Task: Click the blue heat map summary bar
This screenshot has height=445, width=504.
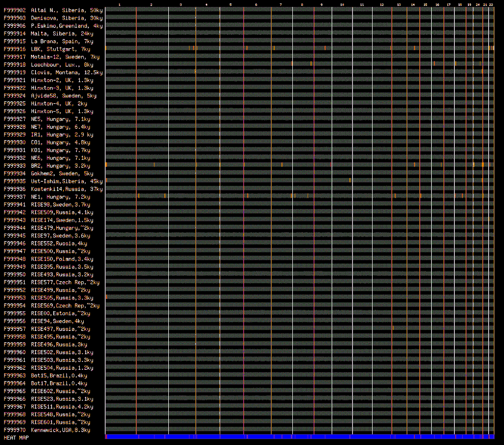Action: [299, 437]
